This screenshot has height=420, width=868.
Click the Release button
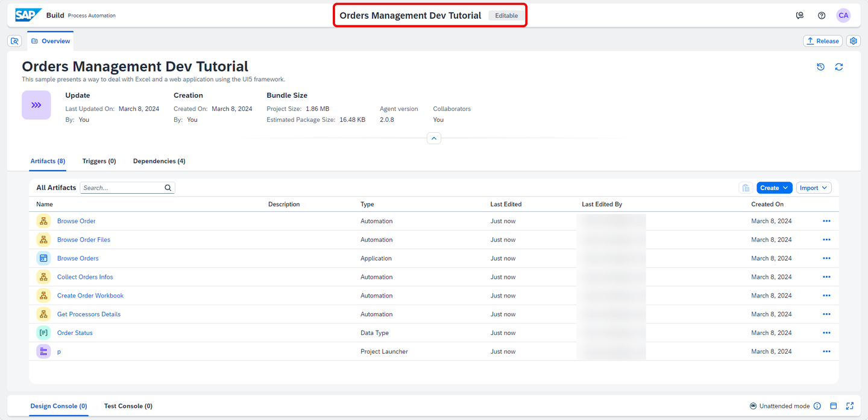pos(823,41)
